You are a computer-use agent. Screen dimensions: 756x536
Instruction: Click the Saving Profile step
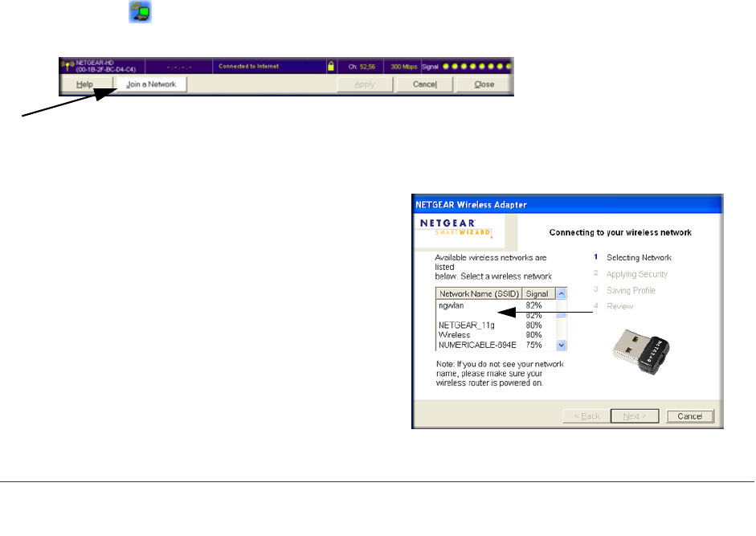coord(631,290)
